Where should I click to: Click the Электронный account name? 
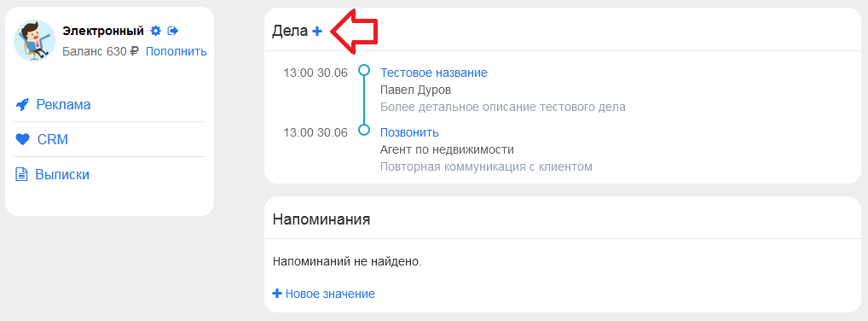tap(103, 31)
